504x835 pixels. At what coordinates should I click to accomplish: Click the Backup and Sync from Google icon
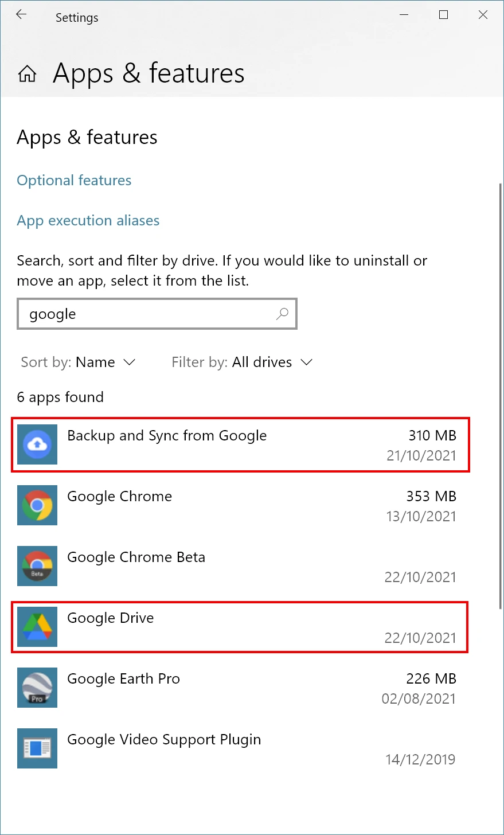[x=37, y=444]
